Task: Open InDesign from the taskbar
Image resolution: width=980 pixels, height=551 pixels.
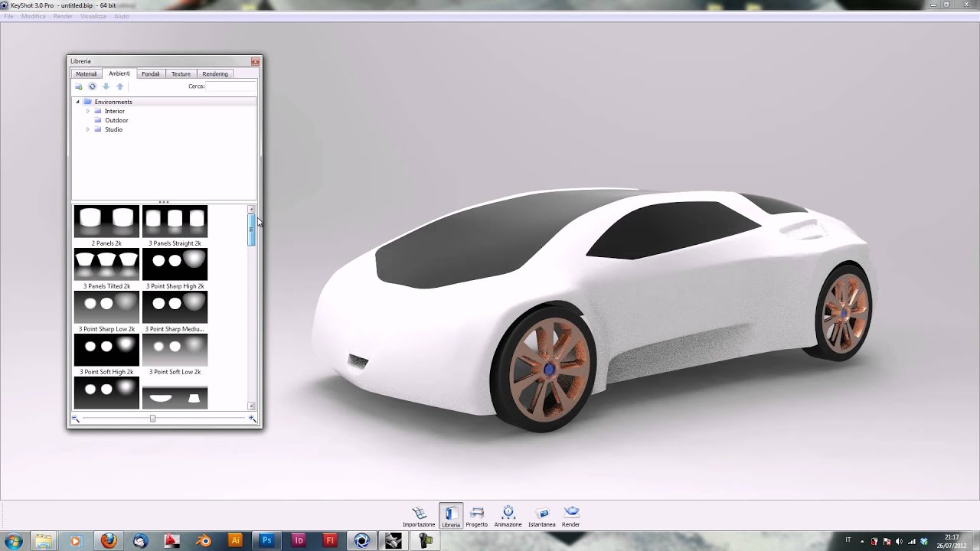Action: coord(299,540)
